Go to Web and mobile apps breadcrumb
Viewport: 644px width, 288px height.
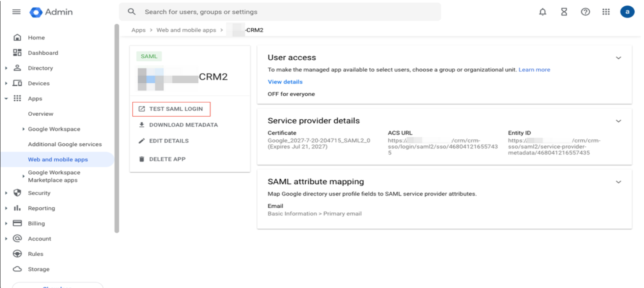coord(186,30)
